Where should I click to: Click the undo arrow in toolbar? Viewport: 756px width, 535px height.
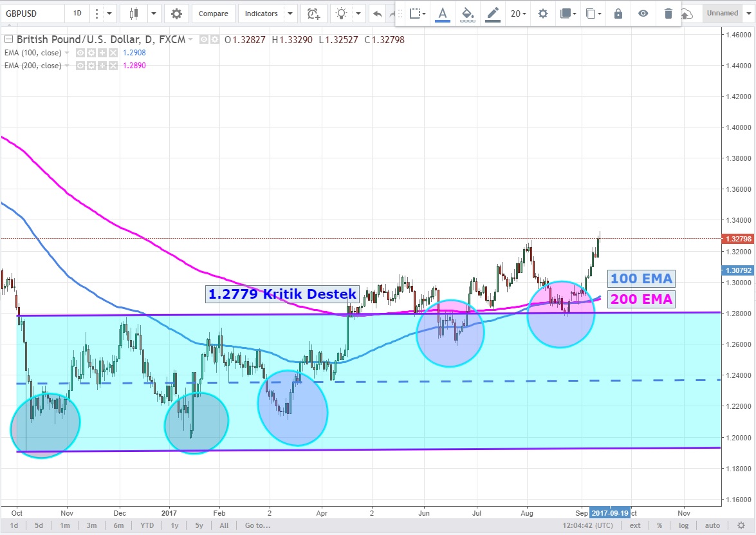(377, 14)
